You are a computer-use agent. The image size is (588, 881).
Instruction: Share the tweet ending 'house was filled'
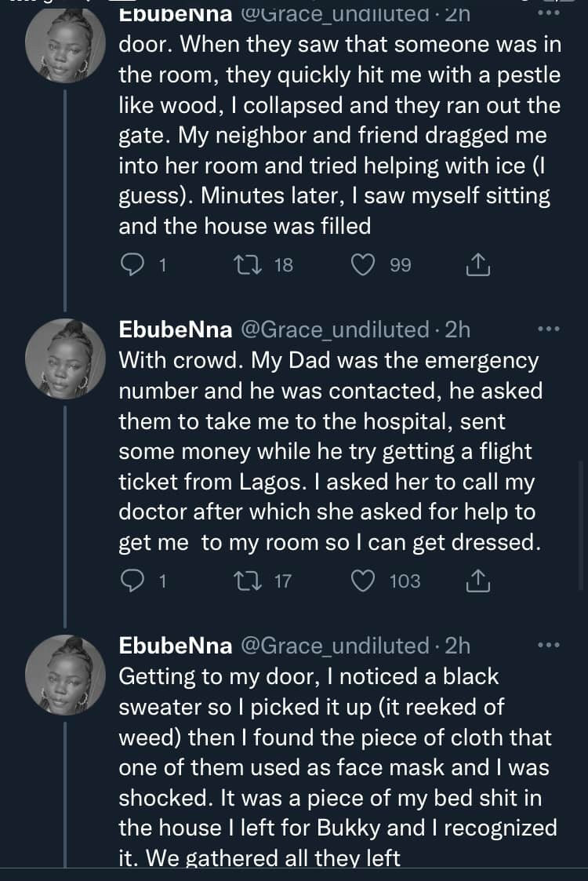[478, 264]
